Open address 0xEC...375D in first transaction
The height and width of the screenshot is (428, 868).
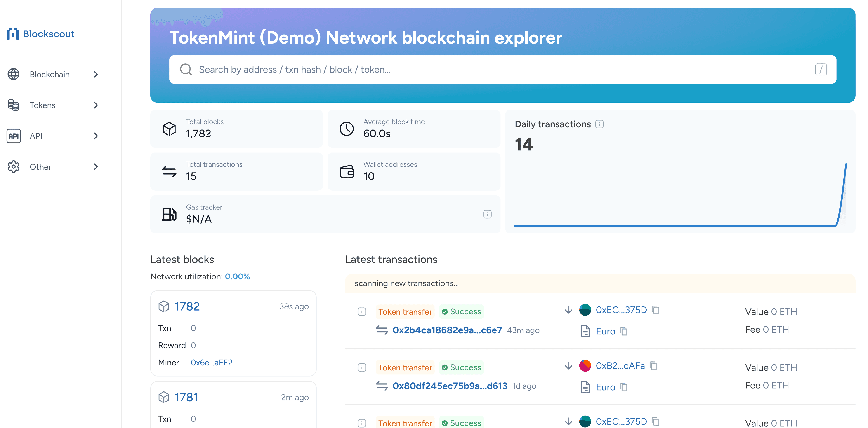pyautogui.click(x=621, y=310)
